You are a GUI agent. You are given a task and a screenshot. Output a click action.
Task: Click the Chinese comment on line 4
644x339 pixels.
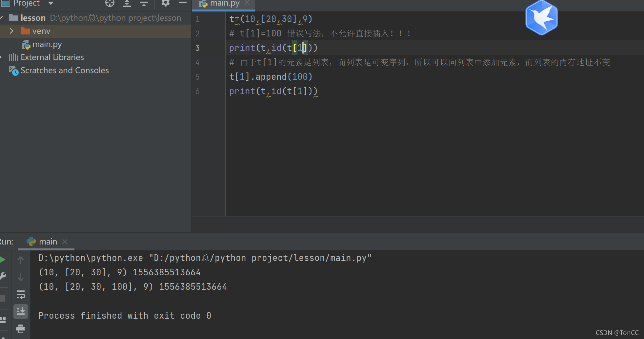coord(420,62)
